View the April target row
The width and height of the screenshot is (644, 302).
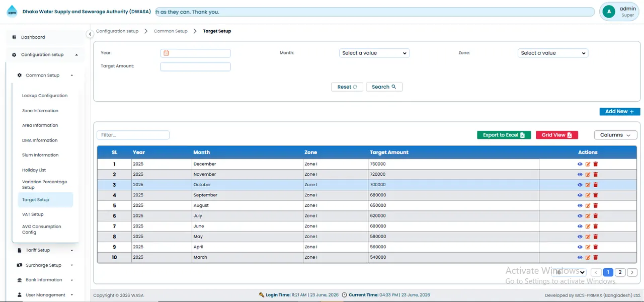coord(580,247)
